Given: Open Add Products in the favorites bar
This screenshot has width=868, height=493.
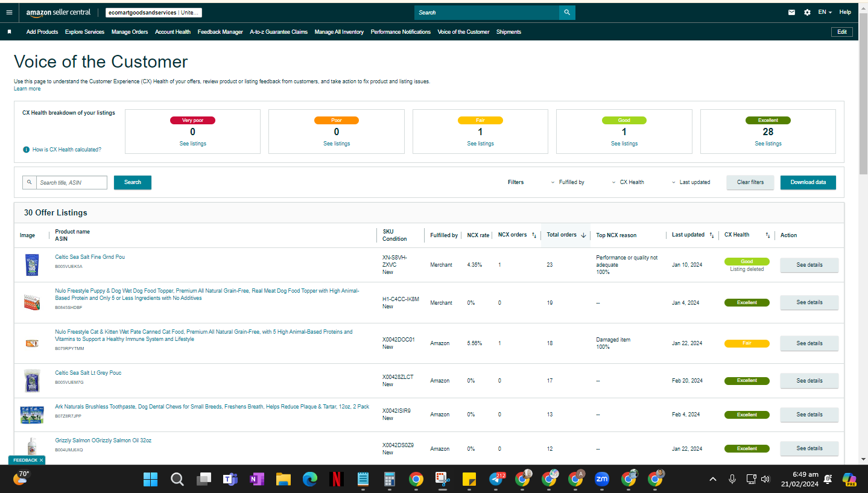Looking at the screenshot, I should pyautogui.click(x=42, y=32).
